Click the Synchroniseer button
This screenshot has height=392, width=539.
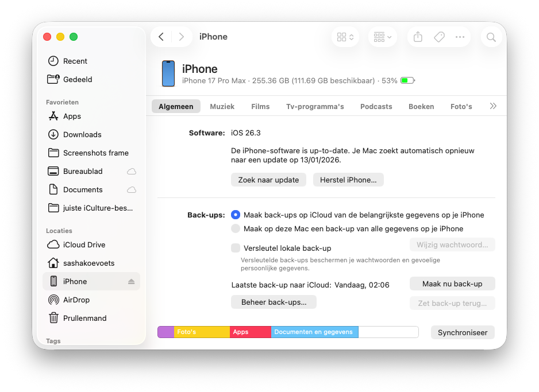coord(462,332)
